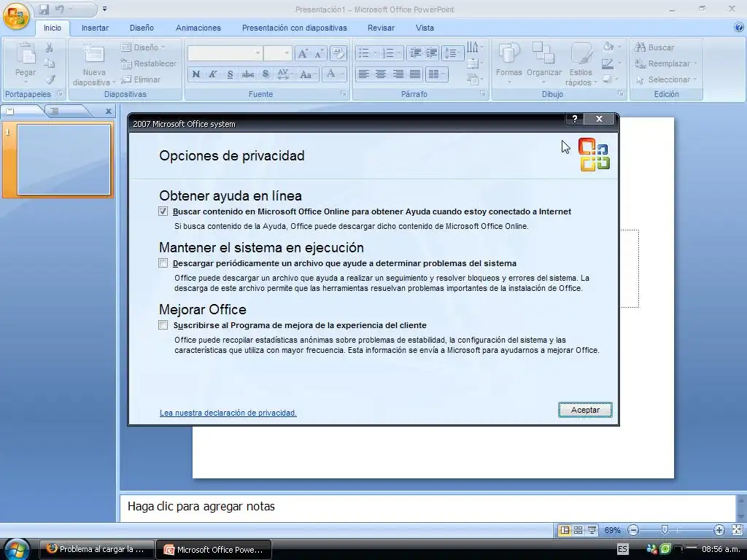Click the Italic K button

(213, 74)
